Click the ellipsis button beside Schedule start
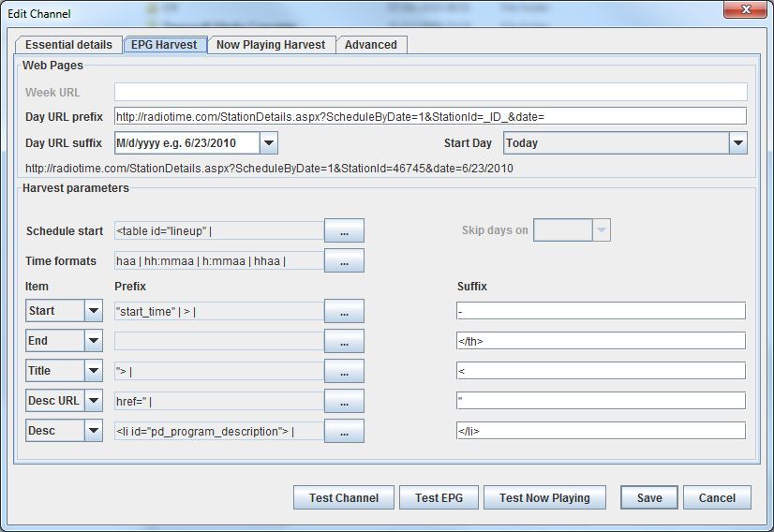 pos(344,230)
